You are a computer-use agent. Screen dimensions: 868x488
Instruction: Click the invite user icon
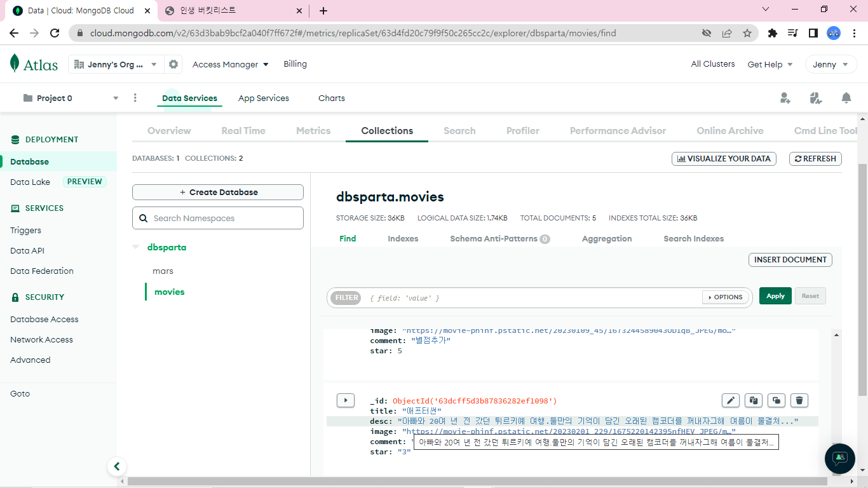(785, 98)
